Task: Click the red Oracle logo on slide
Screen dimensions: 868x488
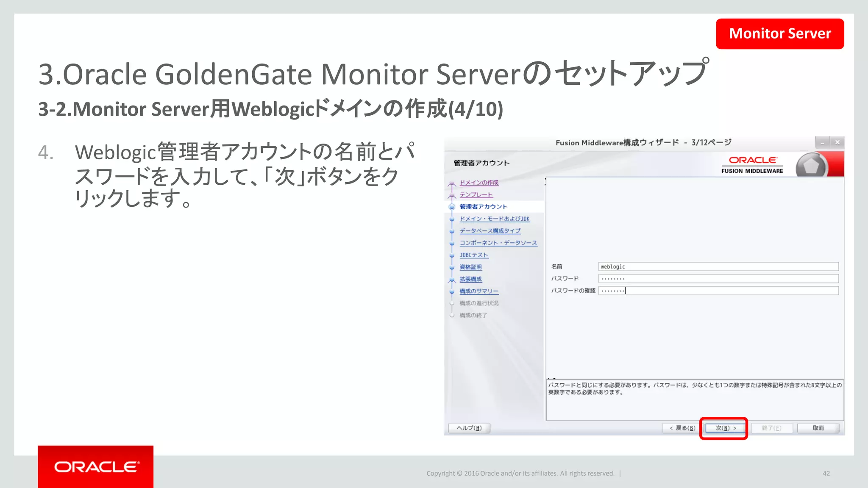Action: pyautogui.click(x=96, y=466)
